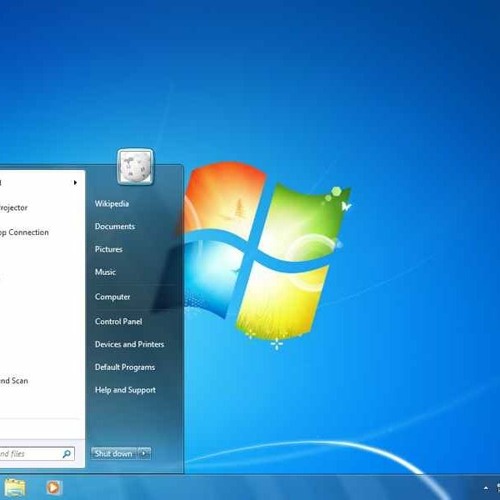Click the magnifying glass search icon
Viewport: 500px width, 500px height.
coord(66,454)
